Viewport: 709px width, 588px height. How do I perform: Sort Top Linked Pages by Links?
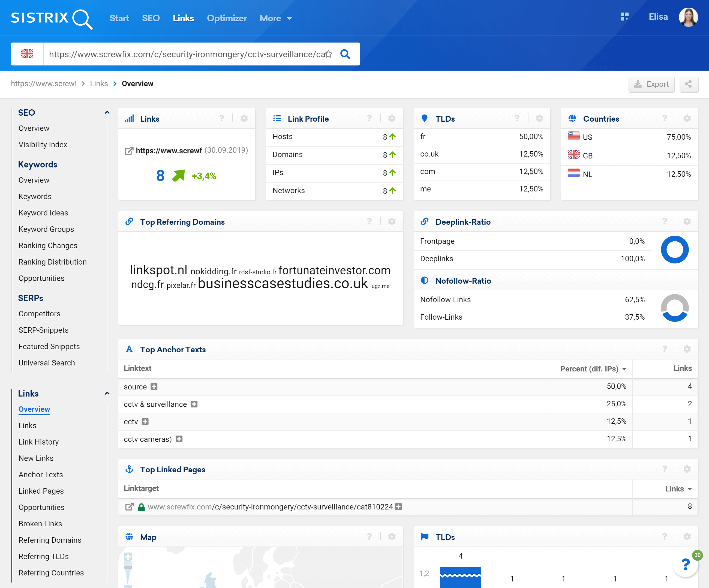[x=679, y=489]
